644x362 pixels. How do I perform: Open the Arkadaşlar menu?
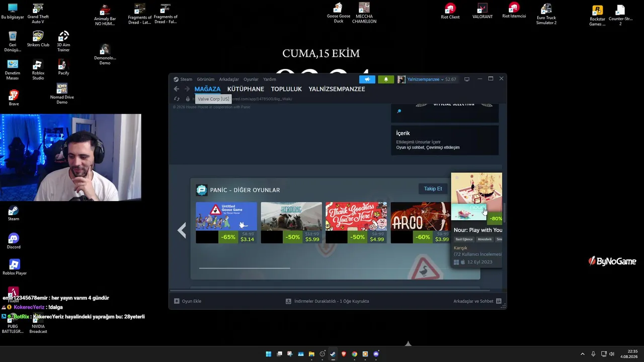pos(229,79)
